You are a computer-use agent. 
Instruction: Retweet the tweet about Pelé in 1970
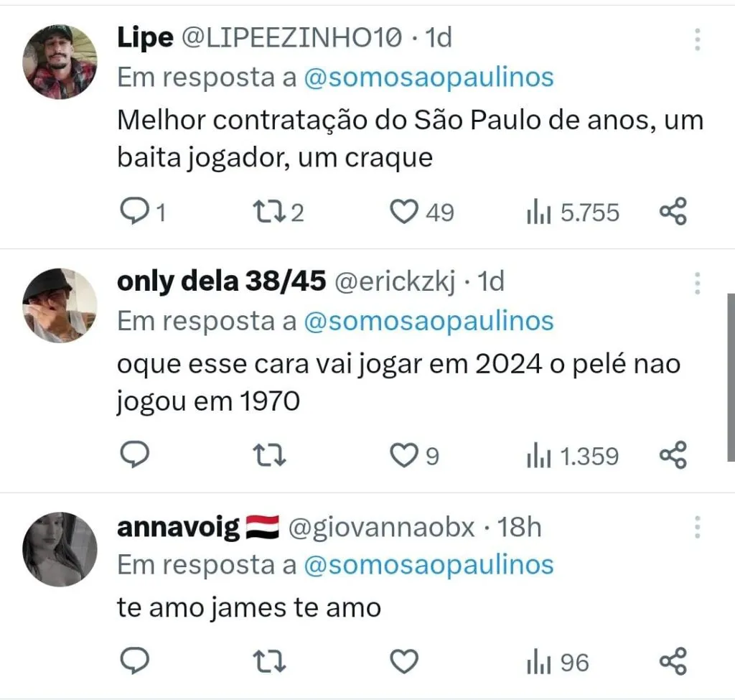click(x=269, y=456)
